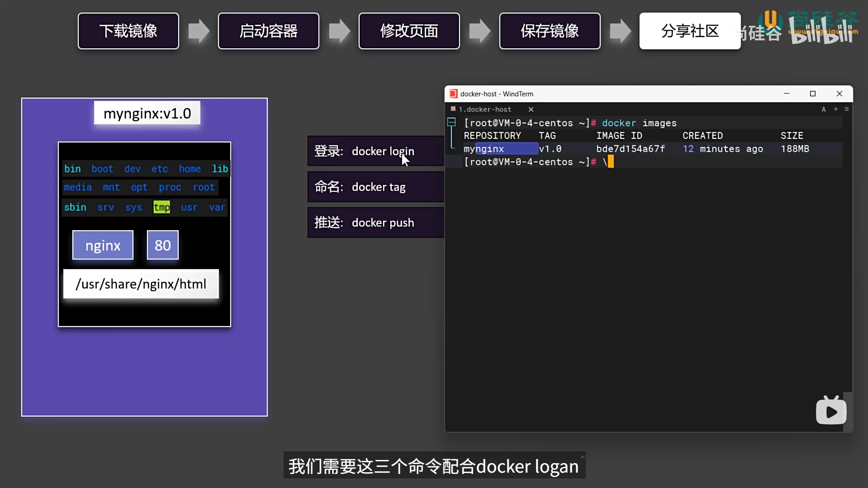
Task: Open the WindTerm hamburger menu
Action: click(x=847, y=109)
